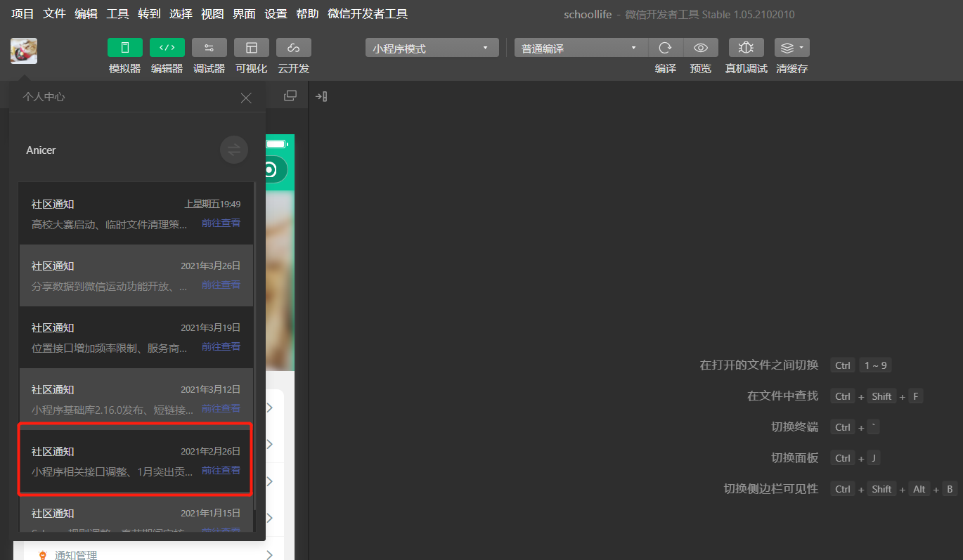Close the 个人中心 panel
963x560 pixels.
tap(246, 98)
